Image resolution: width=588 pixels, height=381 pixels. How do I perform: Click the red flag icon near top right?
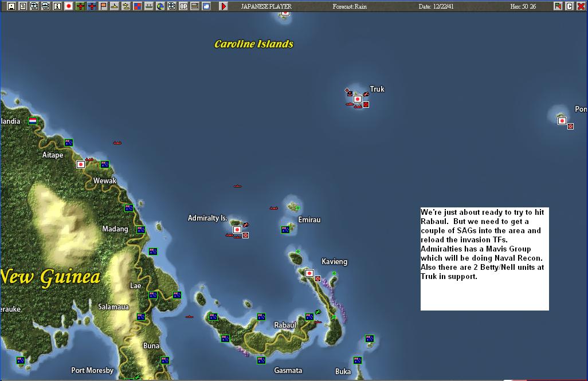pyautogui.click(x=558, y=6)
